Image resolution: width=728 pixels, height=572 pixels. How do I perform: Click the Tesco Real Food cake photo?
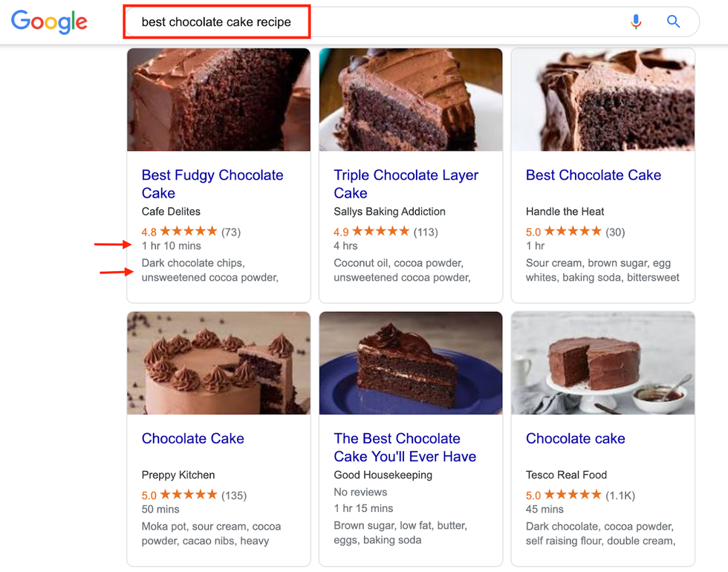[x=602, y=363]
